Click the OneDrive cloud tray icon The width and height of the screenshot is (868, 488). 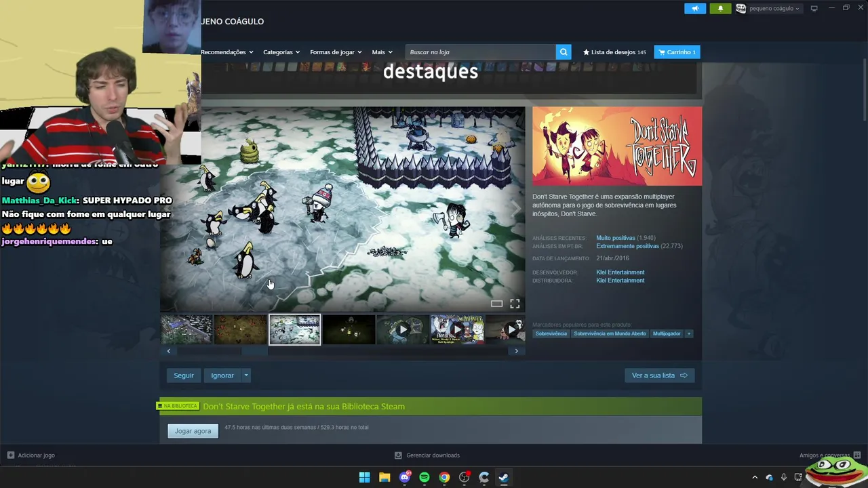(x=769, y=477)
